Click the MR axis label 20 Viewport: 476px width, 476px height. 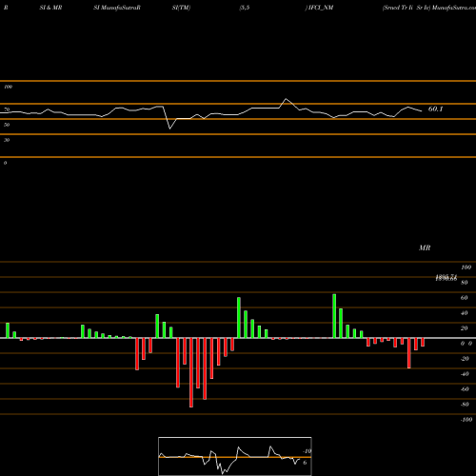(465, 328)
